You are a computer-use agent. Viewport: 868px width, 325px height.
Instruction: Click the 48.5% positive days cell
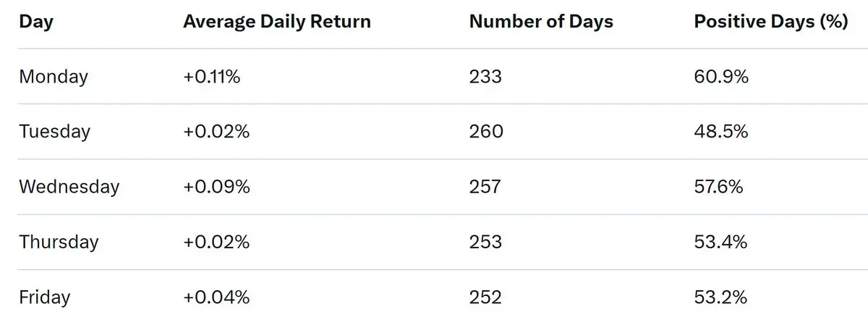(721, 132)
